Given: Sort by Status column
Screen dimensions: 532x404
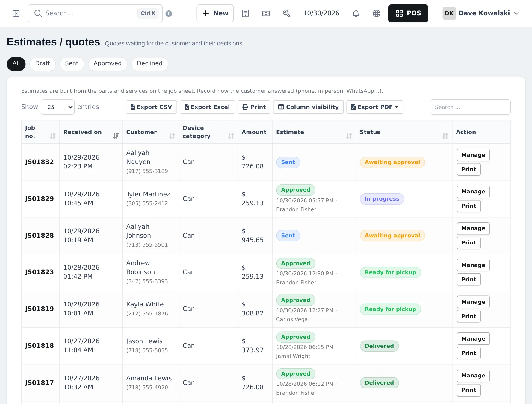Looking at the screenshot, I should click(404, 132).
